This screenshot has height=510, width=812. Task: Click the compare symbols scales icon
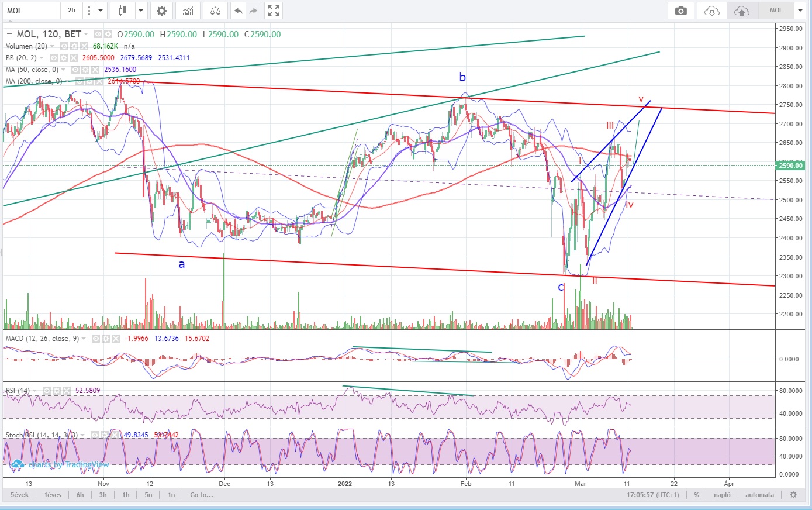click(x=215, y=11)
